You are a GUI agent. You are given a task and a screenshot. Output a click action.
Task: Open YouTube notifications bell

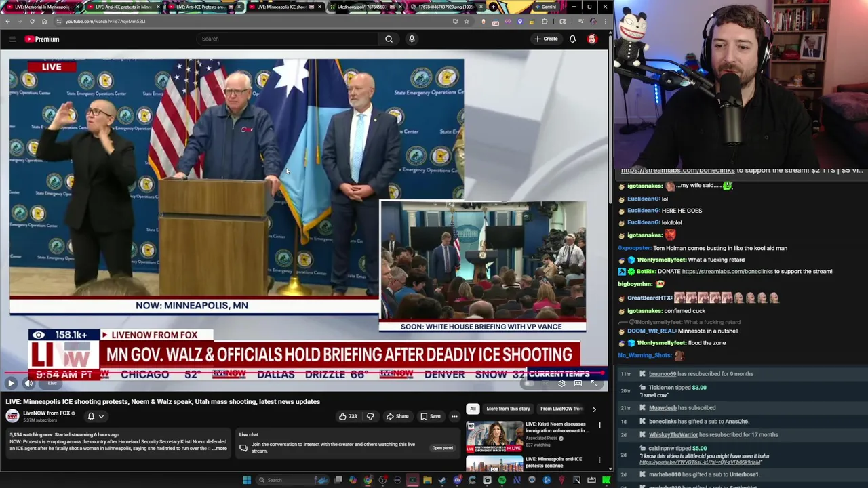coord(572,39)
